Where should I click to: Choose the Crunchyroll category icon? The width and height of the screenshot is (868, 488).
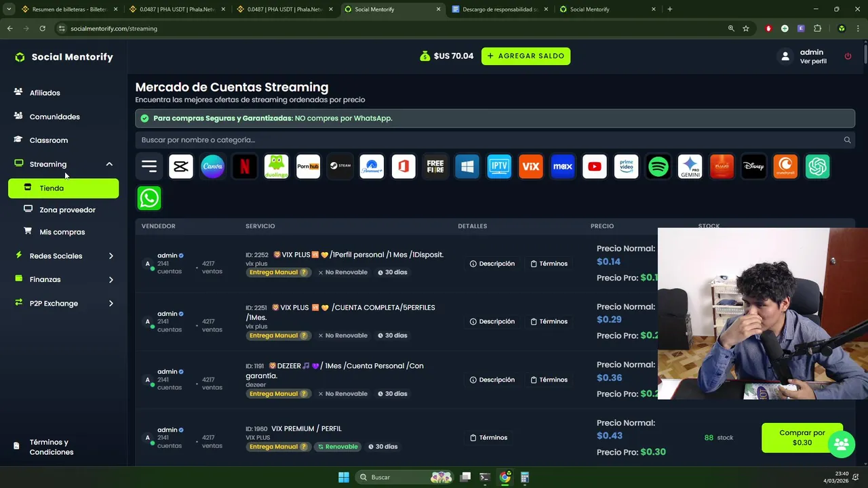coord(785,166)
